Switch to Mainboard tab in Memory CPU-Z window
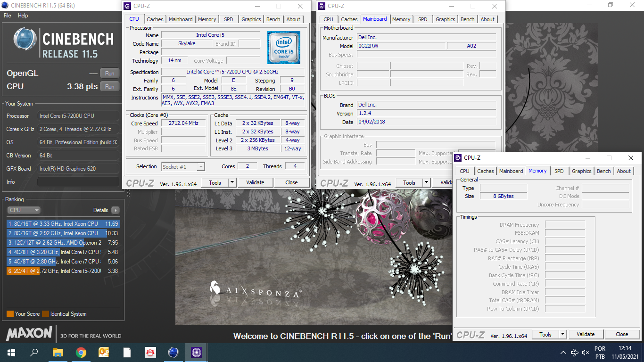Viewport: 644px width, 362px height. click(511, 171)
